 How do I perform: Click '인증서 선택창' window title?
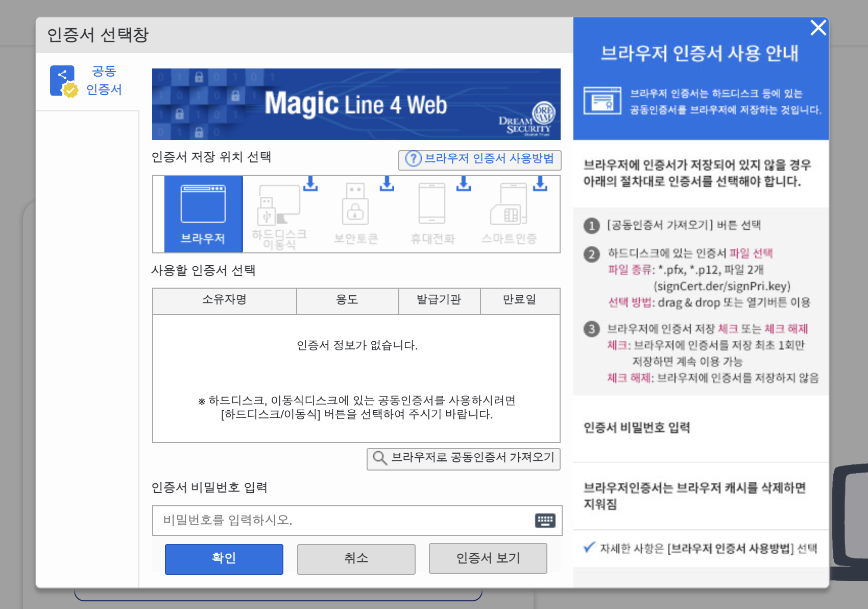(x=98, y=35)
